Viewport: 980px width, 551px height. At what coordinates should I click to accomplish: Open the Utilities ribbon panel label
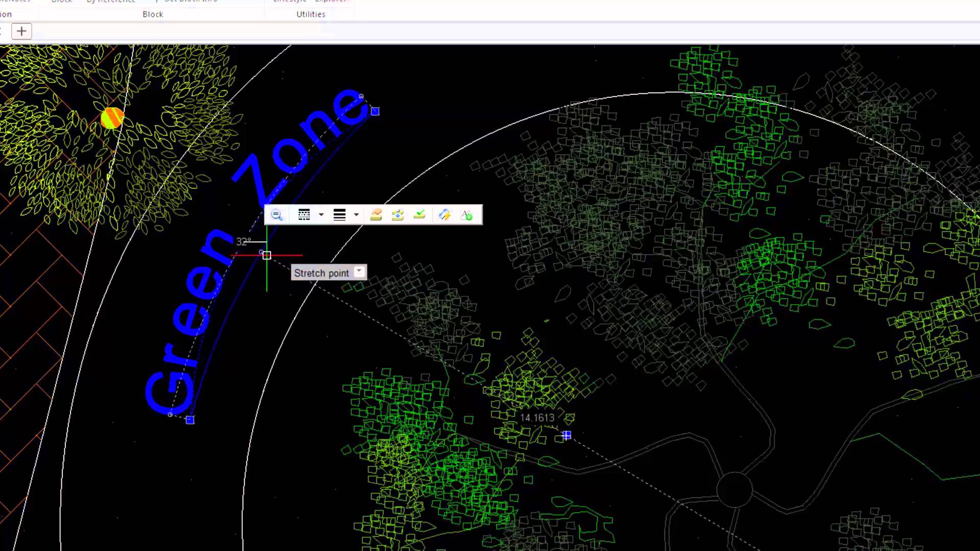tap(310, 14)
